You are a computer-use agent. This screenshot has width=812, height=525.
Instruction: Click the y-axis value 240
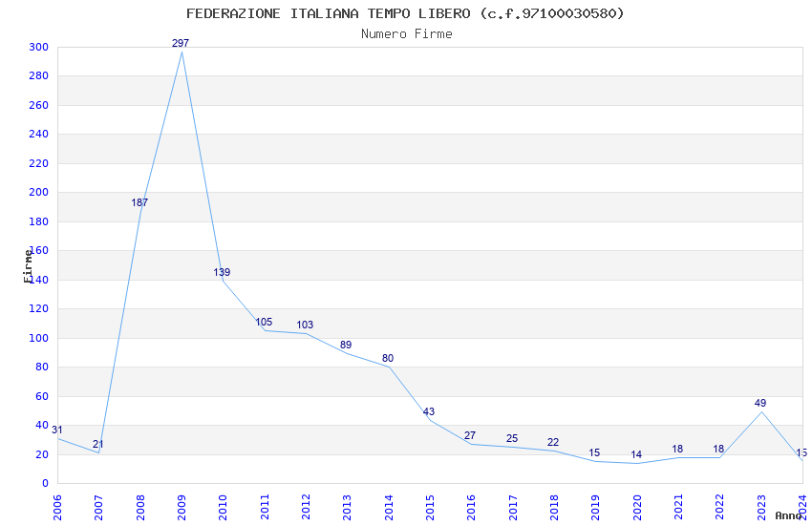(39, 134)
